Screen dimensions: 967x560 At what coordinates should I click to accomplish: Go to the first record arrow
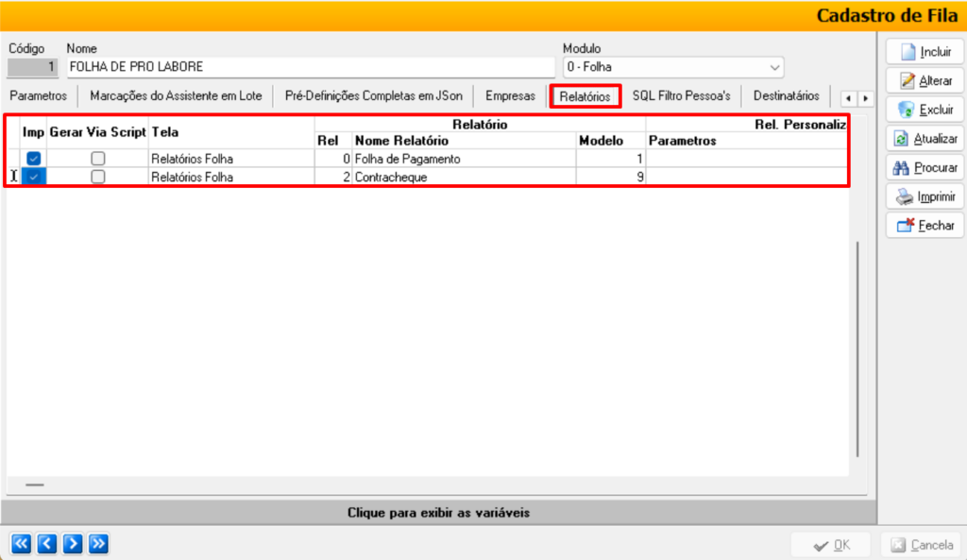(x=21, y=543)
